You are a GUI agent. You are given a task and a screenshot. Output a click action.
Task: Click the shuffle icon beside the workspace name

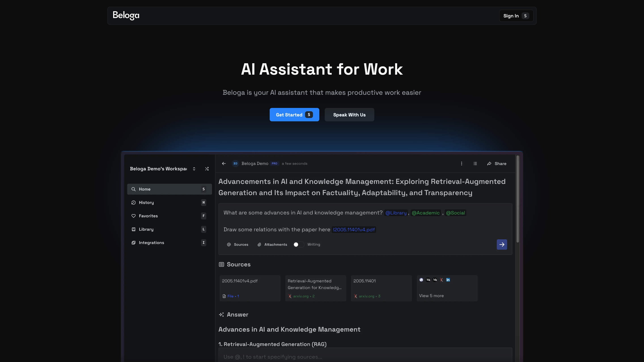[207, 169]
